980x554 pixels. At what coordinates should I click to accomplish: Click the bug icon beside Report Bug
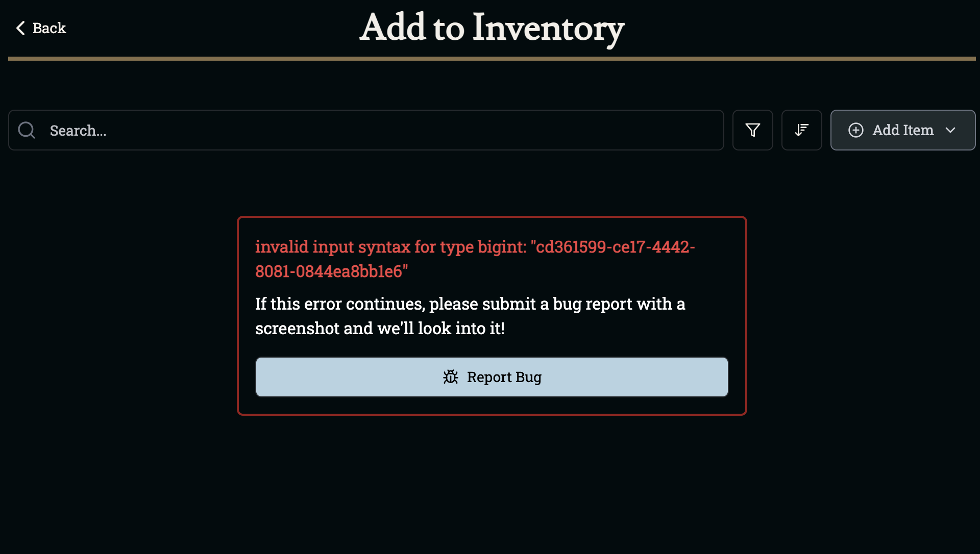(451, 377)
